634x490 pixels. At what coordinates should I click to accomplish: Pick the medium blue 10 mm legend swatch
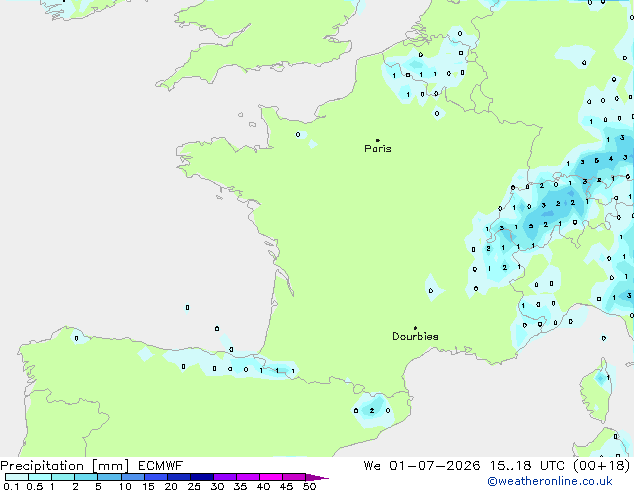[x=133, y=477]
